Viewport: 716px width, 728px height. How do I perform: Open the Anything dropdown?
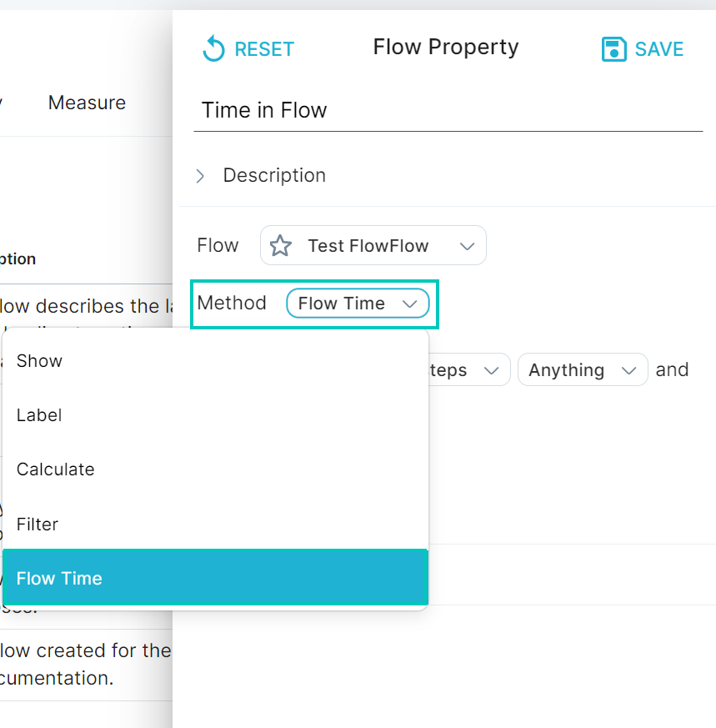tap(582, 369)
